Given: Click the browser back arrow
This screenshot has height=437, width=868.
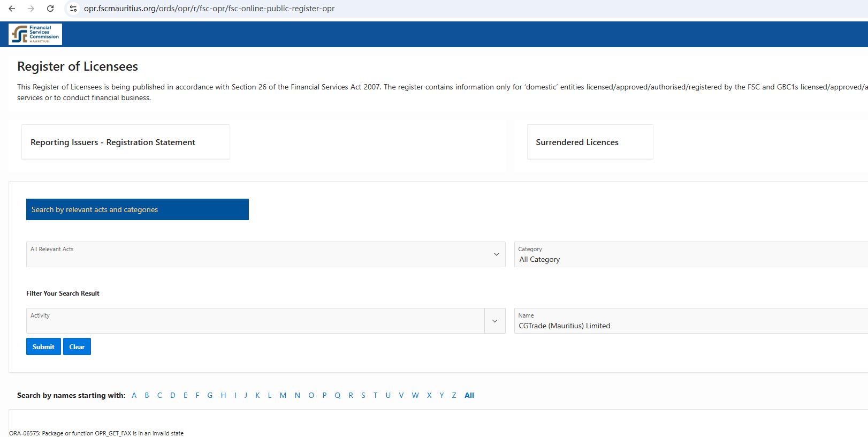Looking at the screenshot, I should [12, 9].
